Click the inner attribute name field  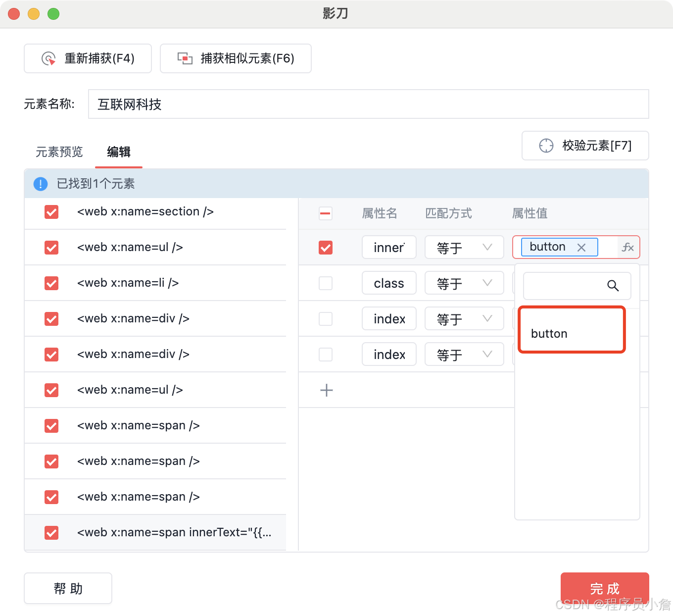(x=389, y=247)
